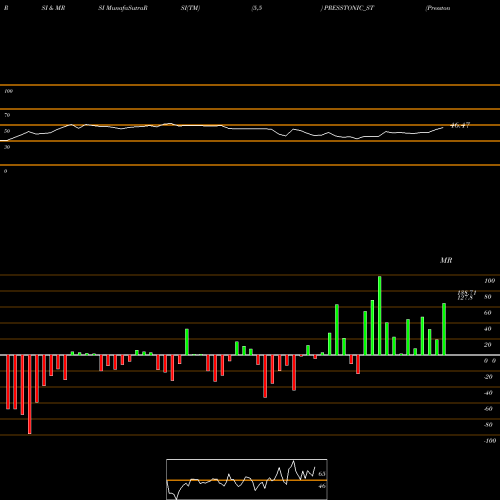Click the '80' label on MR axis
Viewport: 500px width, 500px height.
(x=488, y=297)
